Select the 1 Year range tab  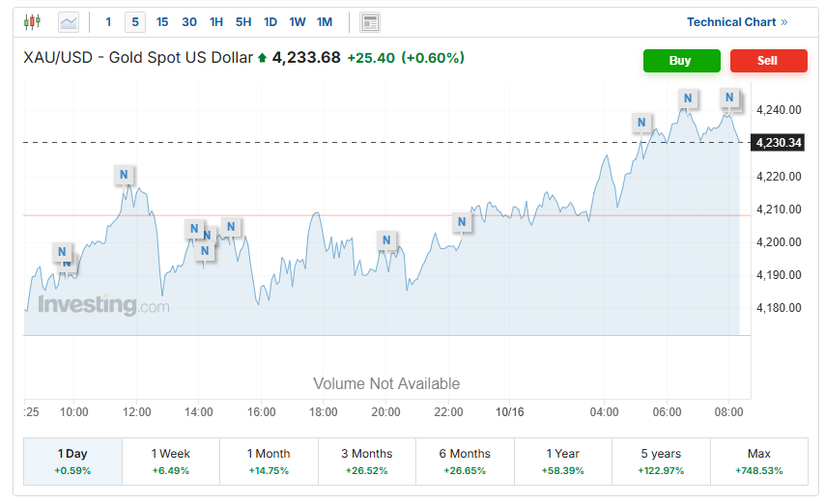(563, 462)
